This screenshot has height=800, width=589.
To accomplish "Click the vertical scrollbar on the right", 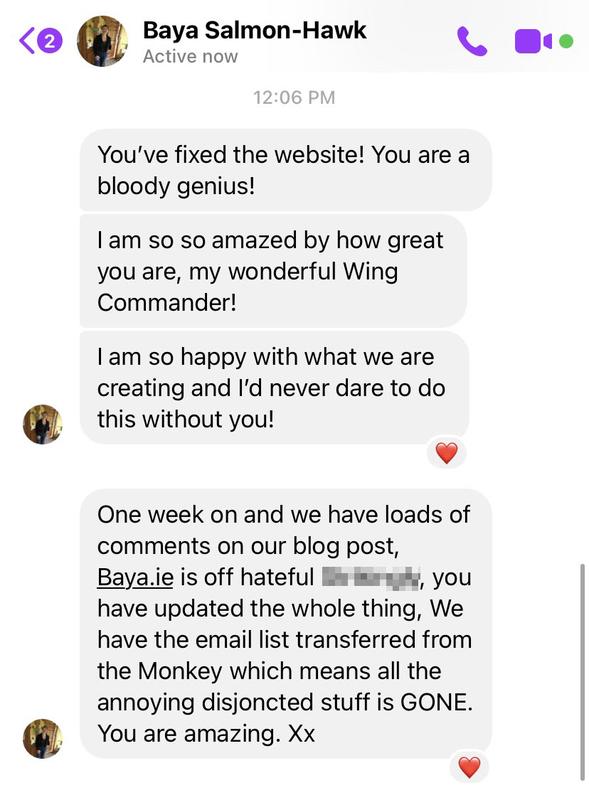I will pyautogui.click(x=582, y=671).
